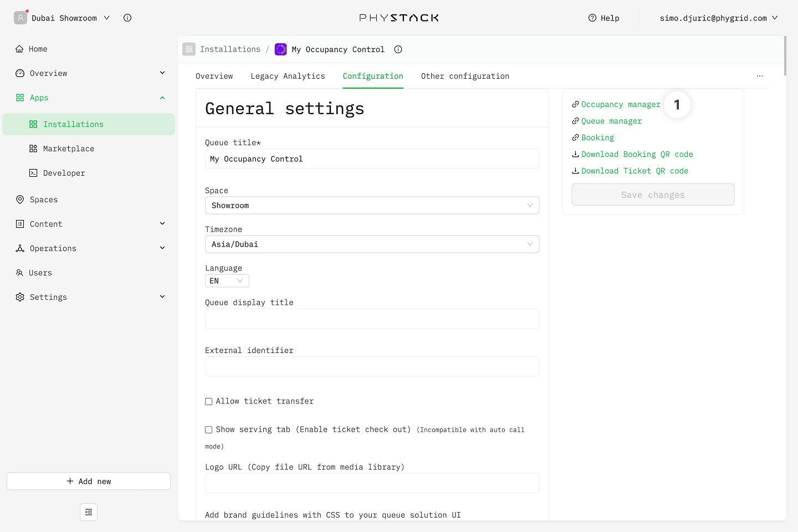Open the Language EN dropdown
Screen dimensions: 798x532
click(x=227, y=281)
